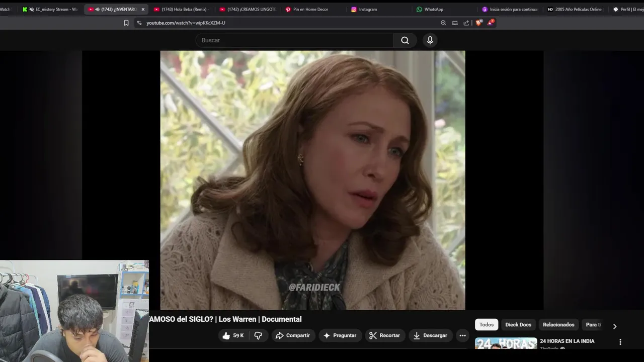The width and height of the screenshot is (644, 362).
Task: Mute audio icon on active YouTube tab
Action: pyautogui.click(x=97, y=9)
